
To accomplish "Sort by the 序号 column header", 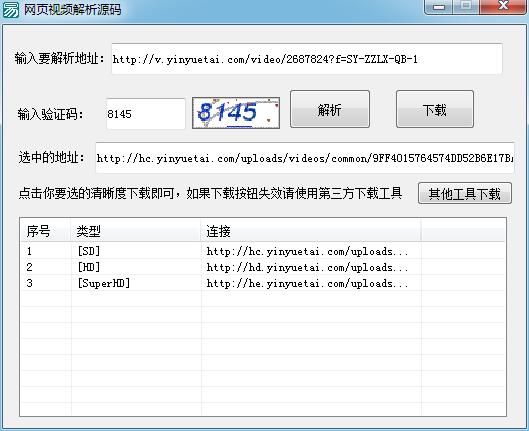I will coord(46,231).
